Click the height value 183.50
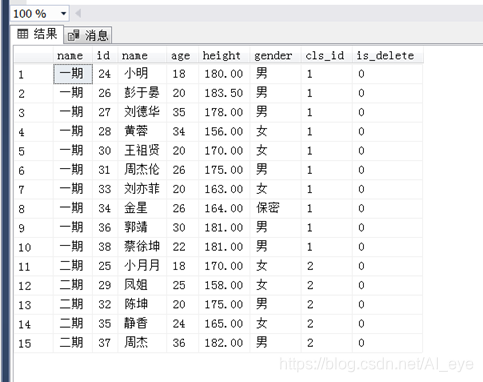Image resolution: width=483 pixels, height=382 pixels. [224, 93]
